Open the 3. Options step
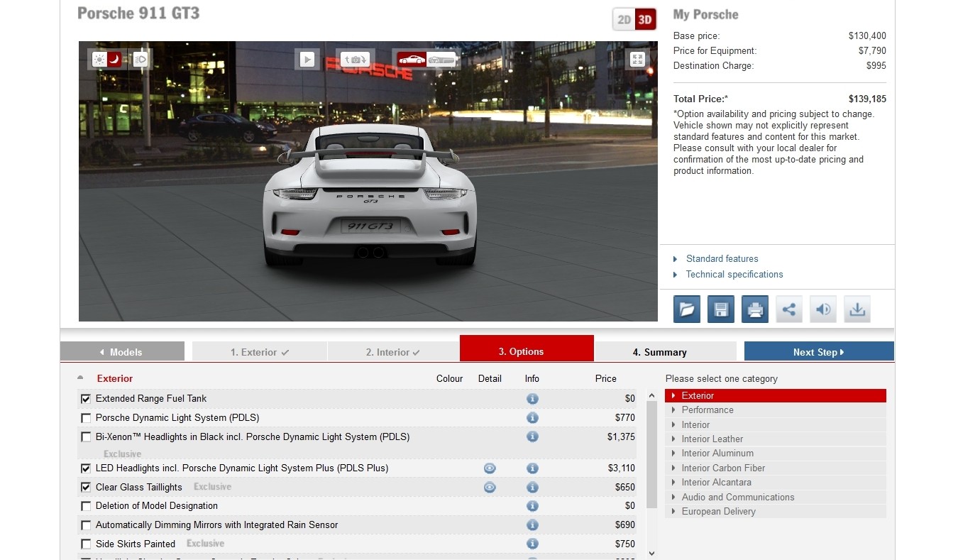 coord(527,349)
